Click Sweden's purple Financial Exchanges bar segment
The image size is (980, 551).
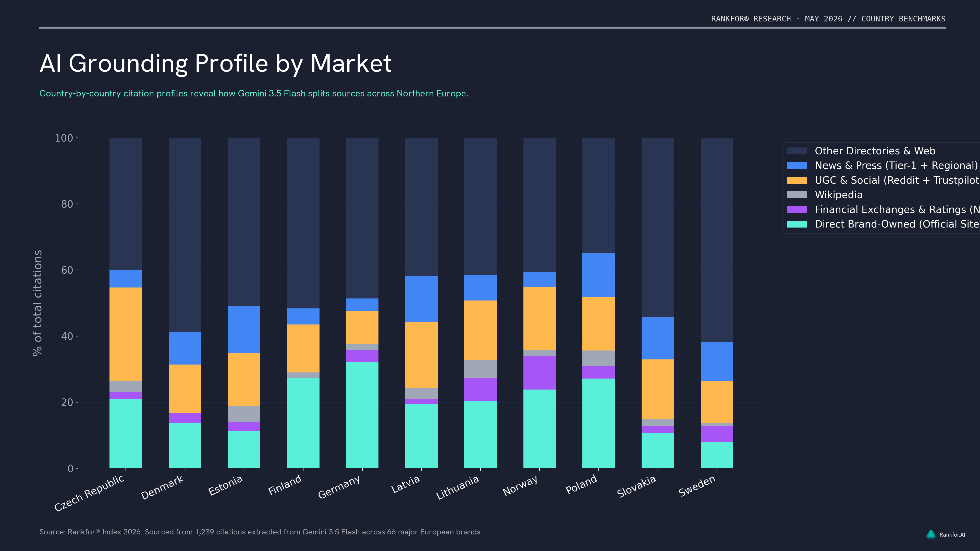tap(717, 435)
